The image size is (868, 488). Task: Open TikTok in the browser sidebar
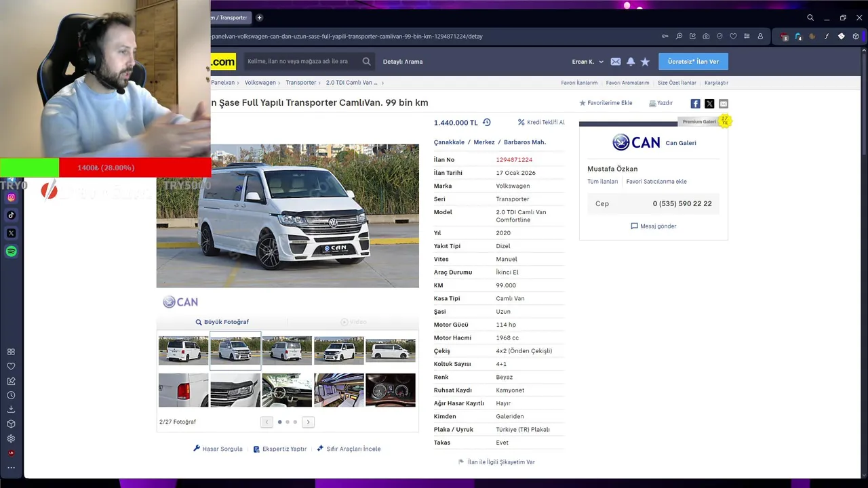tap(11, 216)
